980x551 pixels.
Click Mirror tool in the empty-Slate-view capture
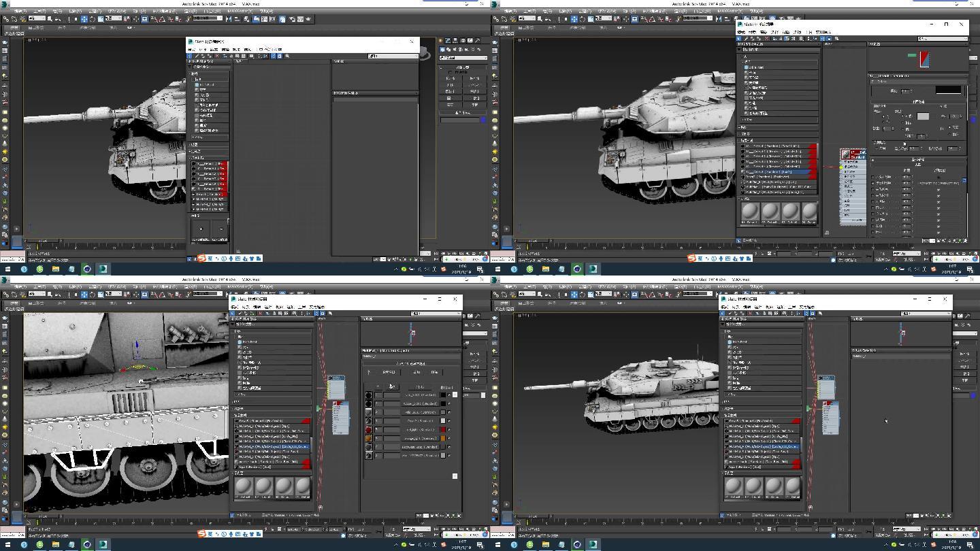[x=228, y=18]
